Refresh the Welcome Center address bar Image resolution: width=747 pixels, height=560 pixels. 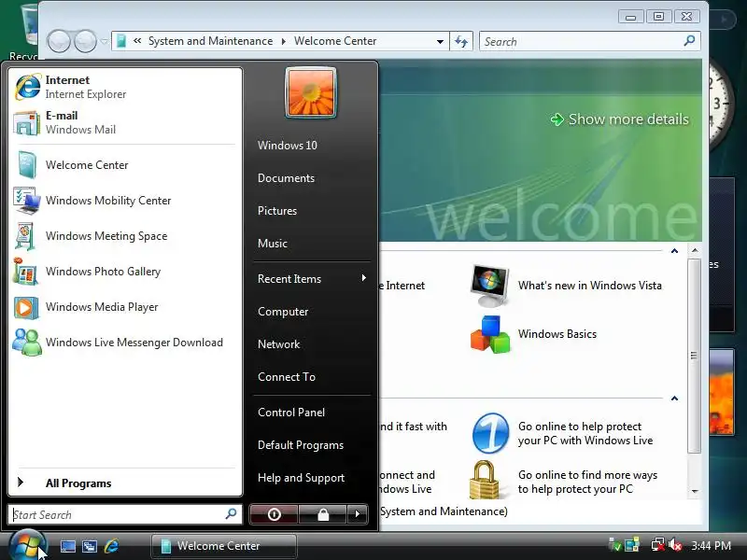(461, 41)
